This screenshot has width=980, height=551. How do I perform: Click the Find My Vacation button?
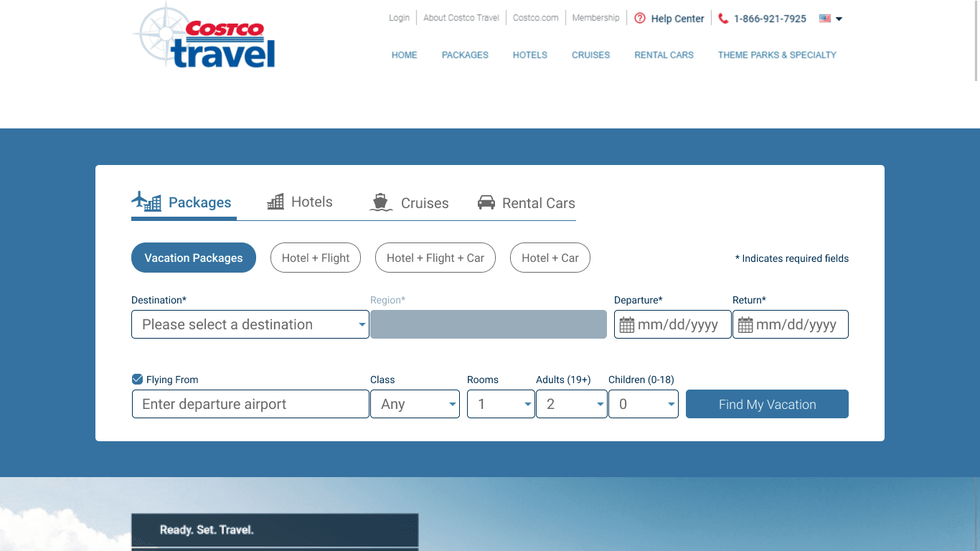tap(767, 404)
